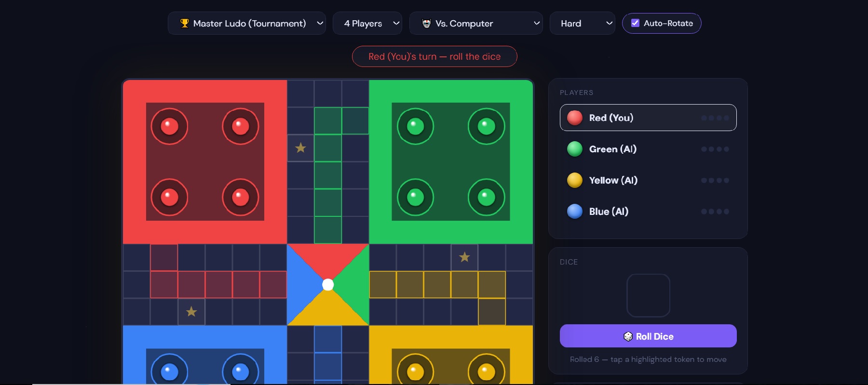Image resolution: width=868 pixels, height=385 pixels.
Task: Click Blue (AI) token progress dots
Action: [x=715, y=212]
